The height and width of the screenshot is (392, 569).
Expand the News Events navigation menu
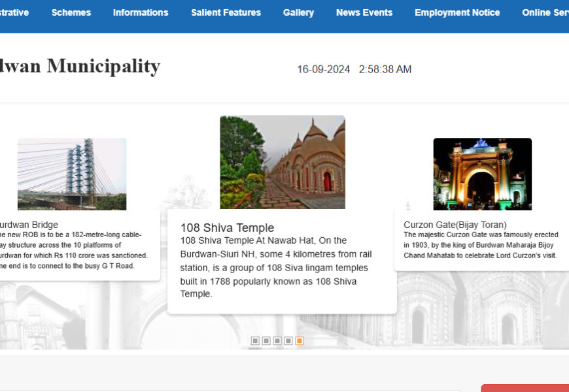click(364, 12)
